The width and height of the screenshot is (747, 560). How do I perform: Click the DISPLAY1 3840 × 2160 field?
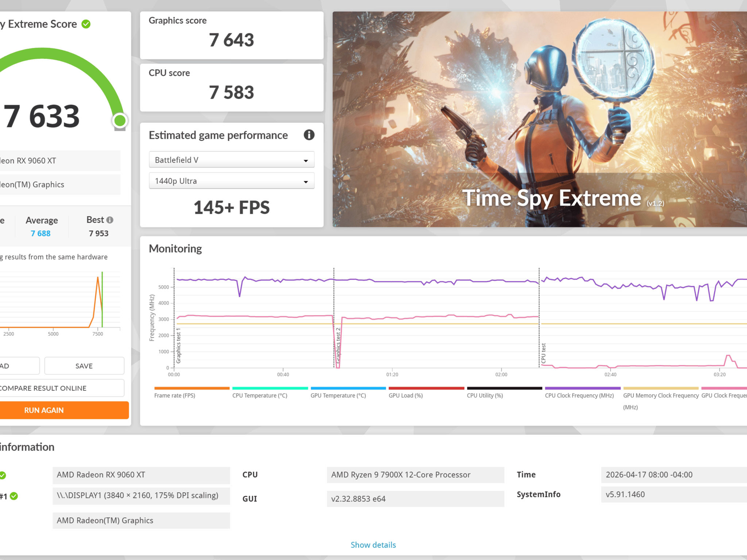click(141, 495)
